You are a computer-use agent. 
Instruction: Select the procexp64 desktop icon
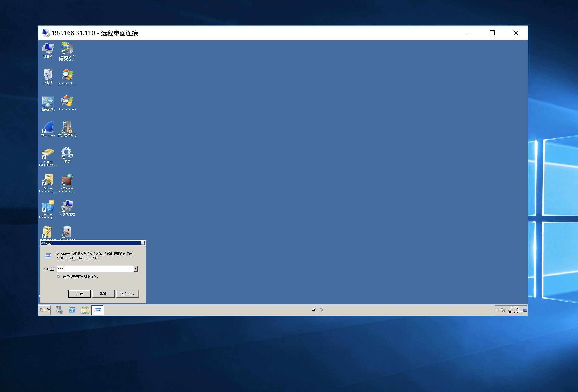(x=67, y=75)
